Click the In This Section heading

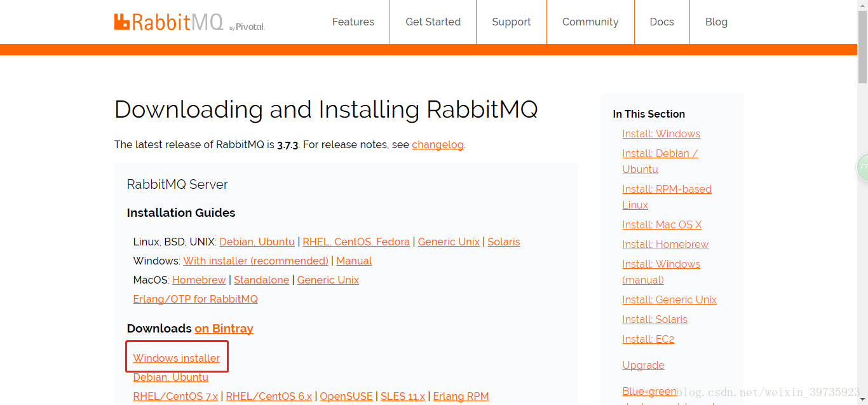coord(649,114)
